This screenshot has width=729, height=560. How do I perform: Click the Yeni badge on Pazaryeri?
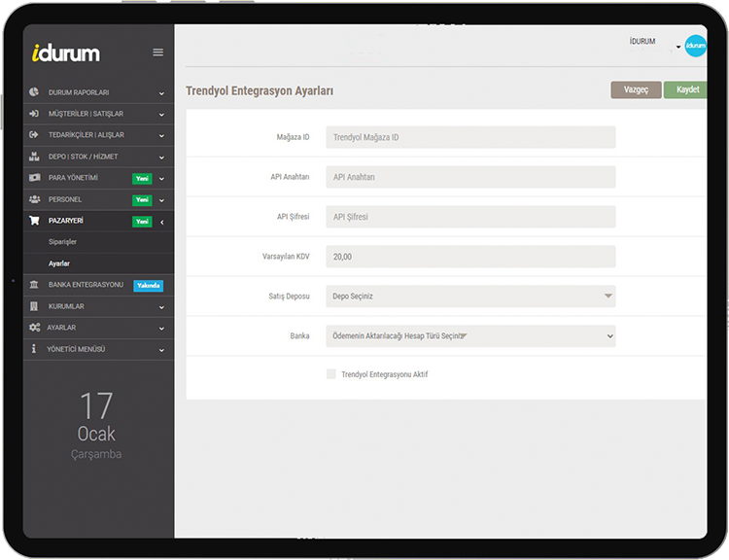pos(142,222)
